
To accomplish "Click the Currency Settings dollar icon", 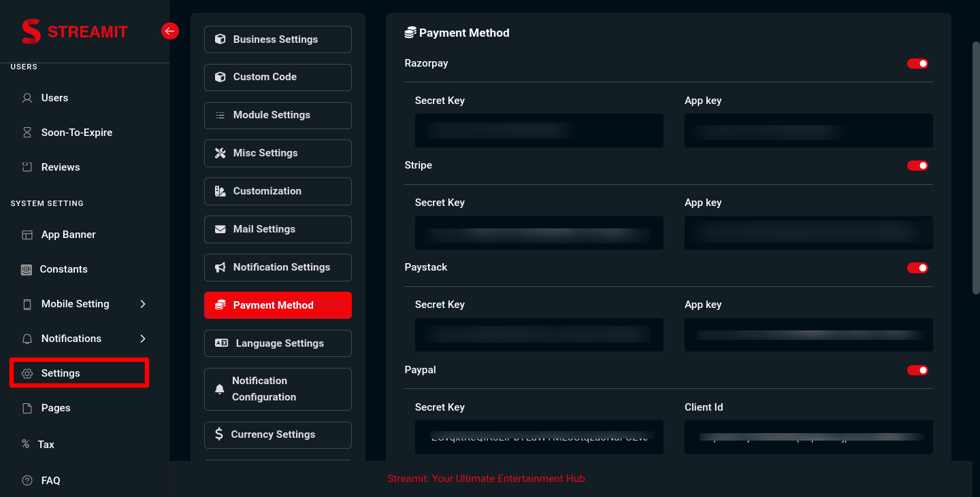I will (x=218, y=434).
